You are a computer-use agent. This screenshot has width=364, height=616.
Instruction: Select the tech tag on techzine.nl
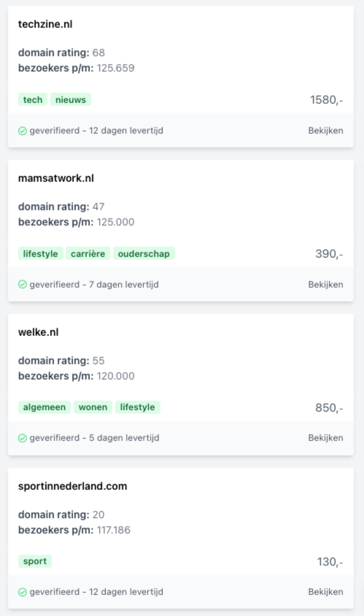33,100
